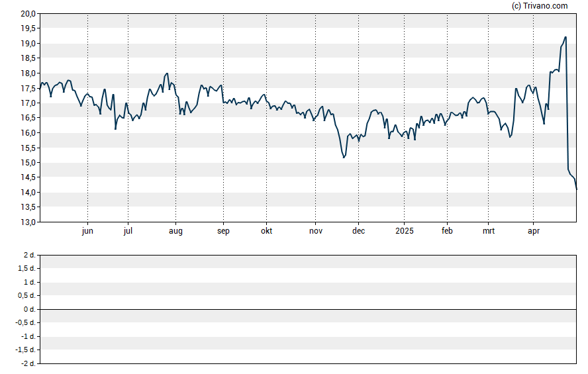Click the 'jul' month label on x-axis
Screen dimensions: 588x374
pos(128,231)
